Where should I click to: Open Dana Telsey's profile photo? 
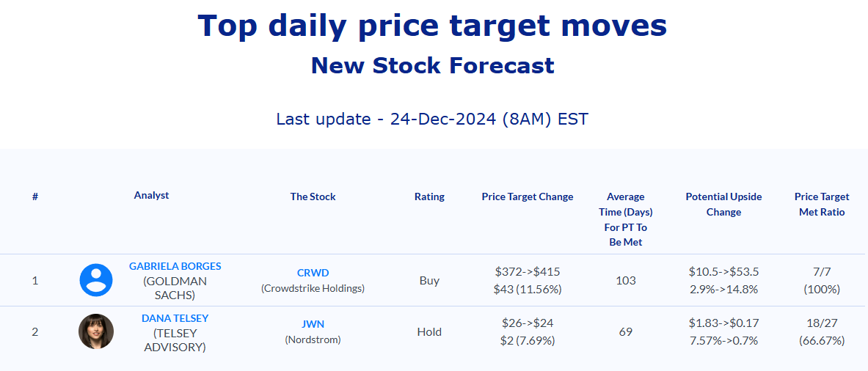click(x=96, y=331)
